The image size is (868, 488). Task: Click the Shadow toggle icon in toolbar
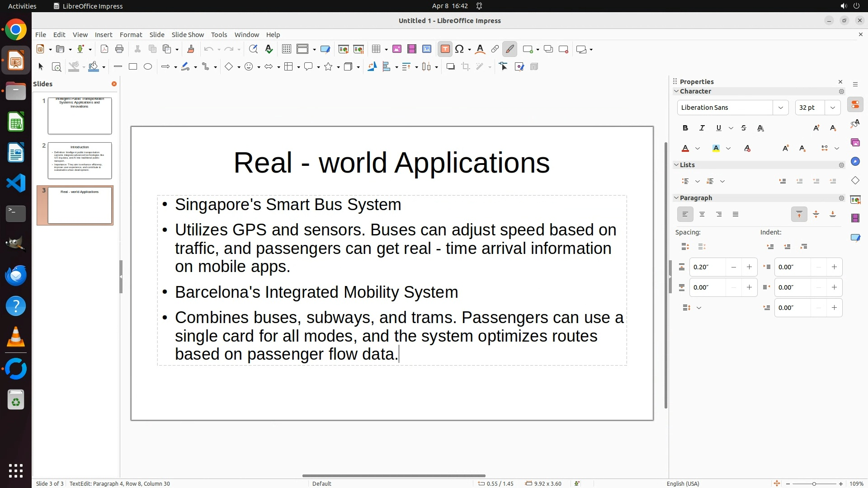pyautogui.click(x=450, y=67)
